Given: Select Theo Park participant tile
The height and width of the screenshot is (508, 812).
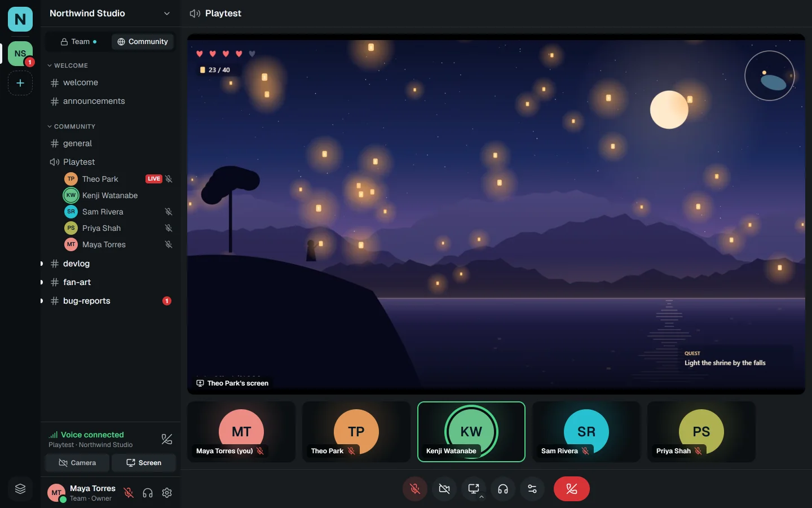Looking at the screenshot, I should 356,432.
